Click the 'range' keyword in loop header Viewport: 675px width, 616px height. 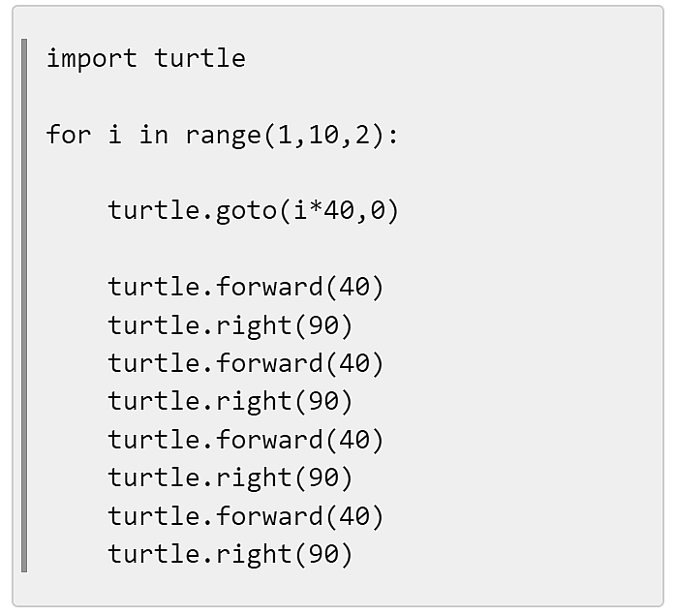point(223,137)
